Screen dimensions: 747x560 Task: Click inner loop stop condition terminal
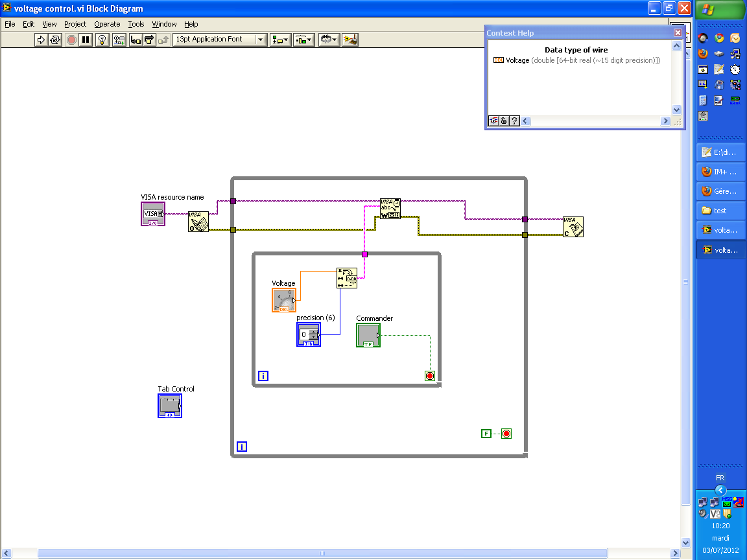tap(430, 376)
